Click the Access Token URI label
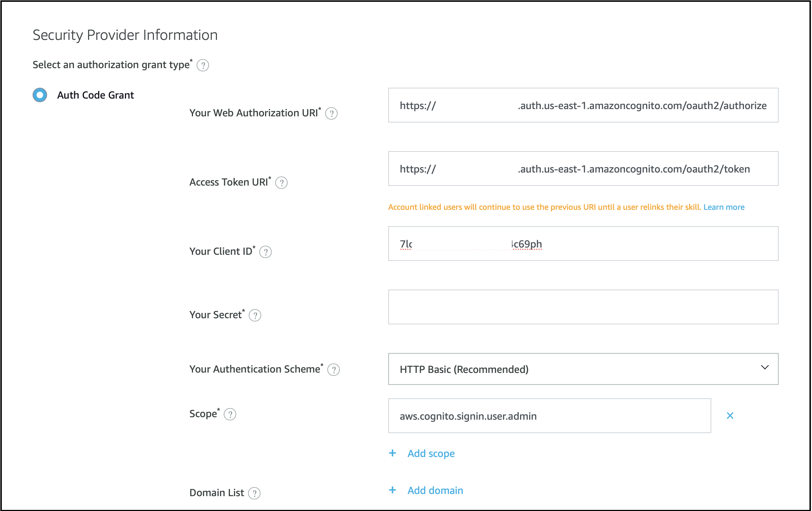The height and width of the screenshot is (511, 812). tap(230, 182)
